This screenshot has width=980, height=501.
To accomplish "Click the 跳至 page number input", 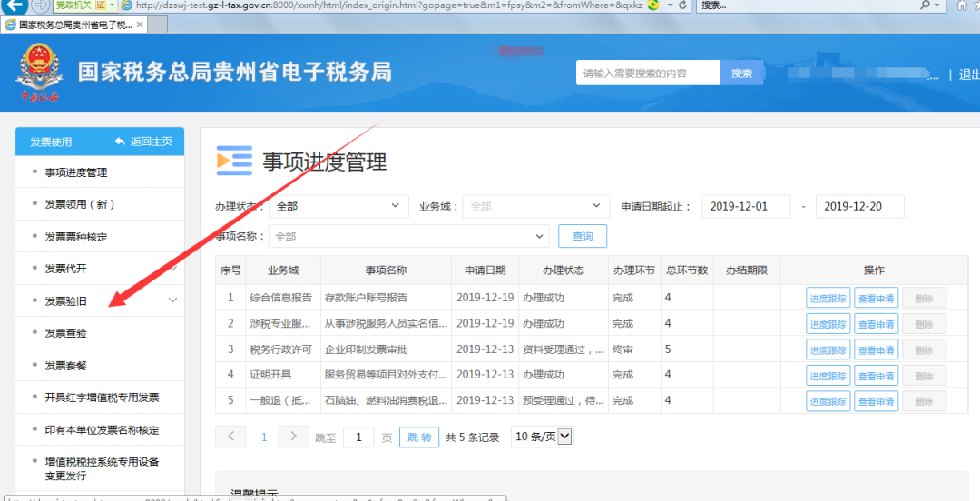I will (358, 437).
